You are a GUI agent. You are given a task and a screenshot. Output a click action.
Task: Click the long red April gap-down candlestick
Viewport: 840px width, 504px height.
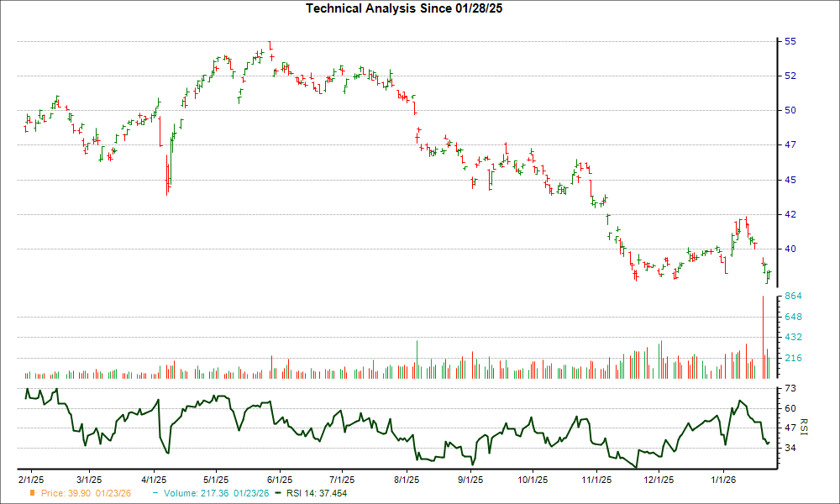166,172
